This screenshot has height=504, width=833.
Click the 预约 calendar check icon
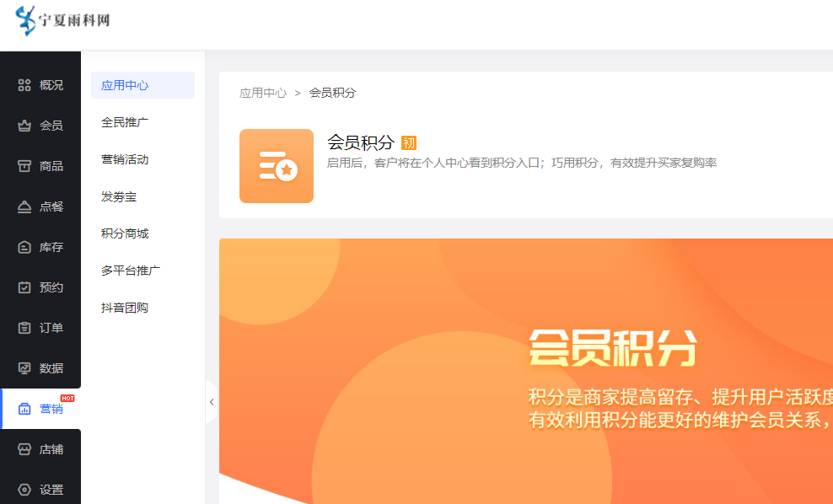24,287
